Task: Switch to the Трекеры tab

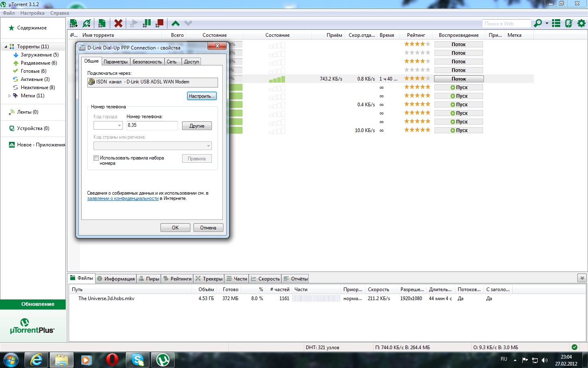Action: click(x=209, y=279)
